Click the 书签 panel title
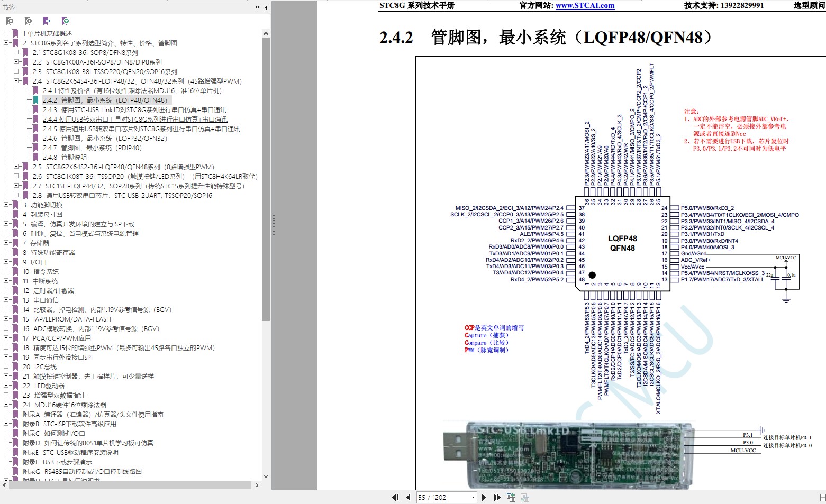The height and width of the screenshot is (504, 826). click(x=8, y=7)
